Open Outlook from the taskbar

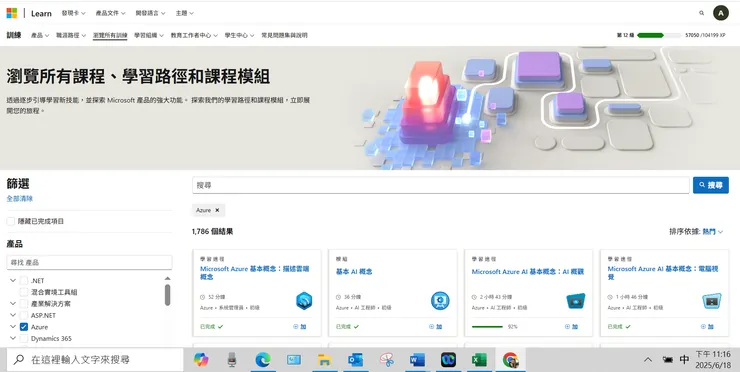355,360
